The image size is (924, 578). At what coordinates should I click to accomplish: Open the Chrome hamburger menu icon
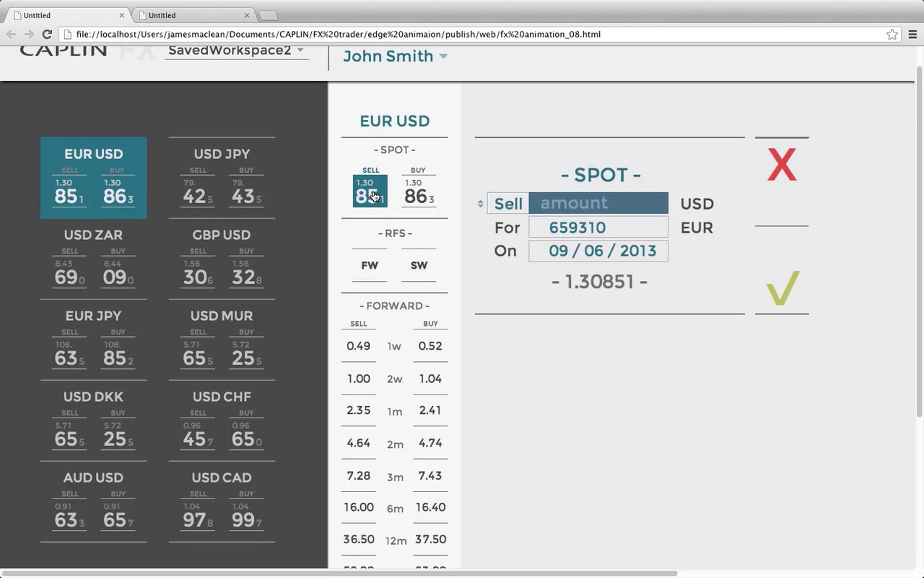(x=912, y=34)
